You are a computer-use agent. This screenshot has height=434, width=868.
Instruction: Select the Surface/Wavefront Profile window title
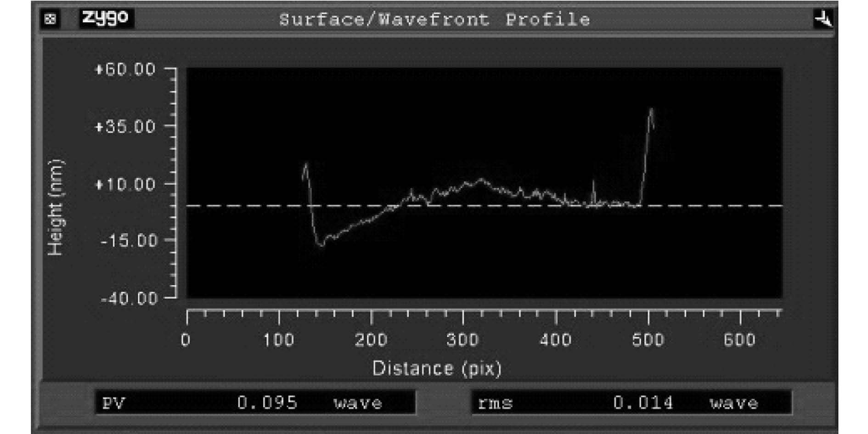coord(434,20)
